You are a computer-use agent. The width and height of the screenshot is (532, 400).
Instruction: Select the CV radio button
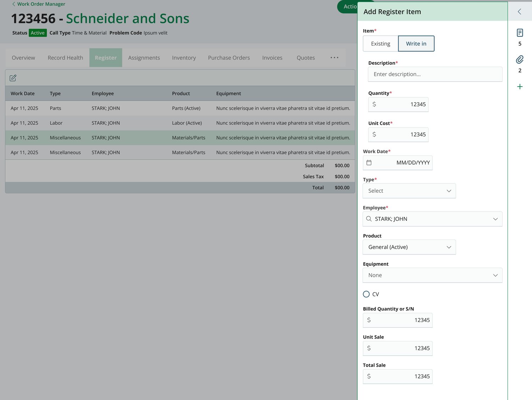click(366, 294)
